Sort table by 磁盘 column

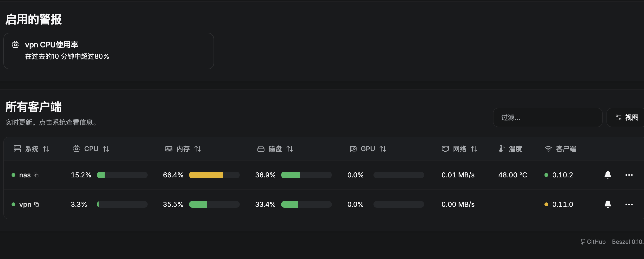point(275,149)
